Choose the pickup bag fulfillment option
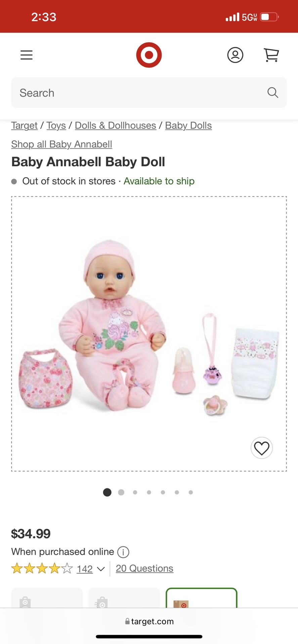Image resolution: width=298 pixels, height=644 pixels. [47, 598]
